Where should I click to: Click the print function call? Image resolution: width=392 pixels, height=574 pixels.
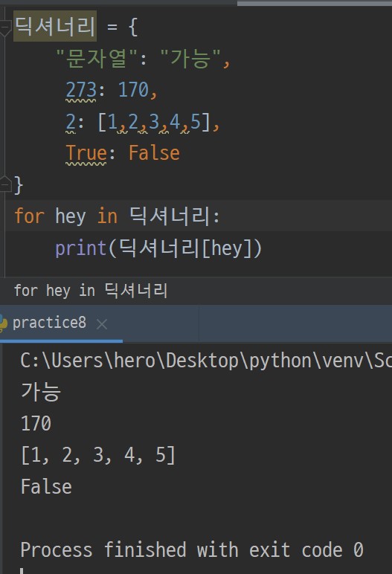pos(80,248)
